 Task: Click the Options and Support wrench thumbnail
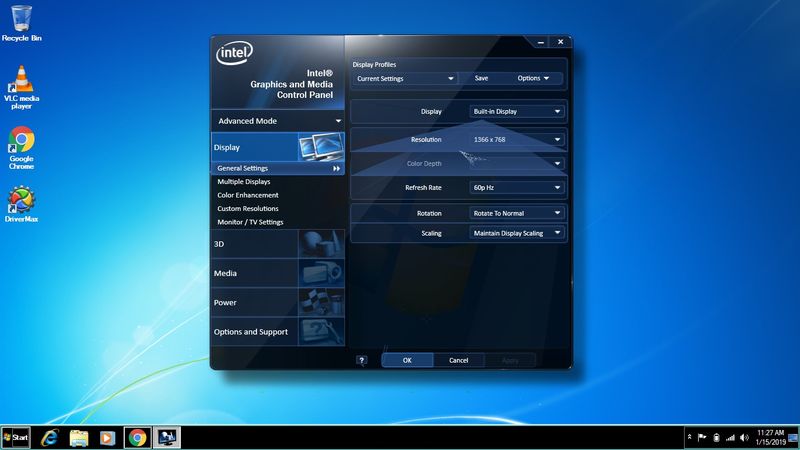(321, 332)
